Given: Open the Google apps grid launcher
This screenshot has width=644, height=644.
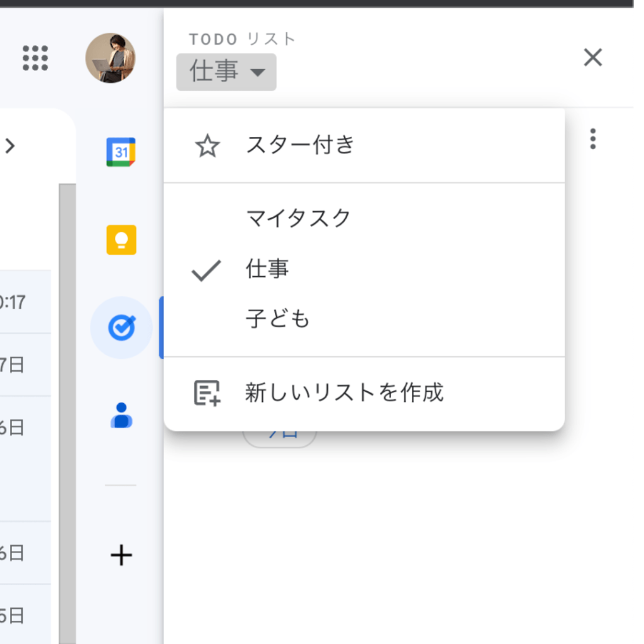Looking at the screenshot, I should (x=35, y=58).
